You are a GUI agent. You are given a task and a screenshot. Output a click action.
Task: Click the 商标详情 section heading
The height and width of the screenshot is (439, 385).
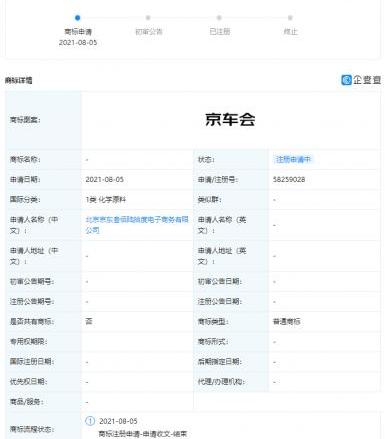coord(19,80)
